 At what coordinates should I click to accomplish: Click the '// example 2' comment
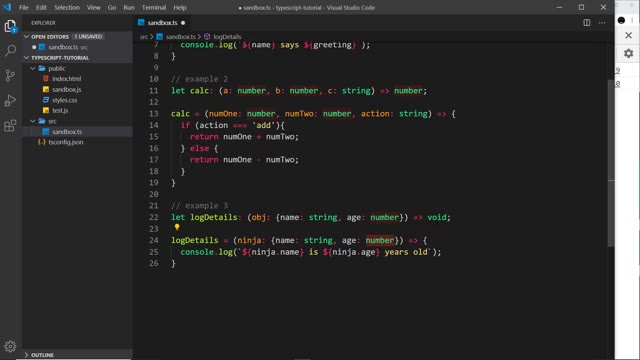199,79
